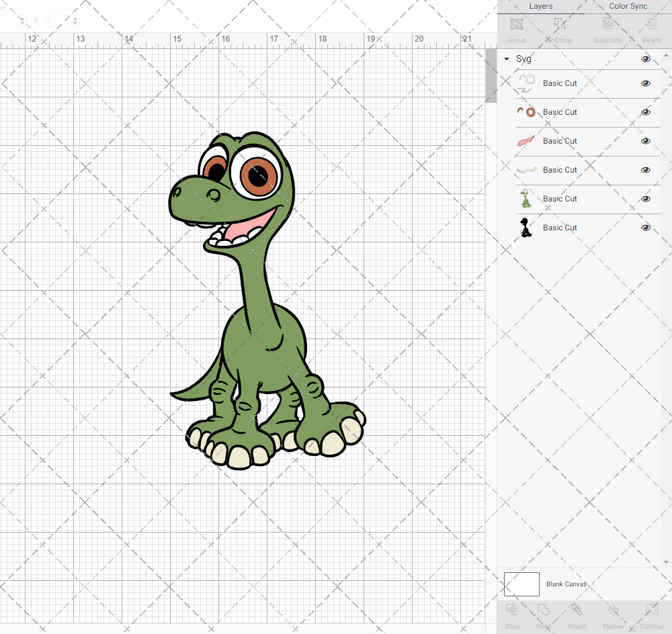Image resolution: width=672 pixels, height=634 pixels.
Task: Select the Slice tool
Action: [512, 610]
